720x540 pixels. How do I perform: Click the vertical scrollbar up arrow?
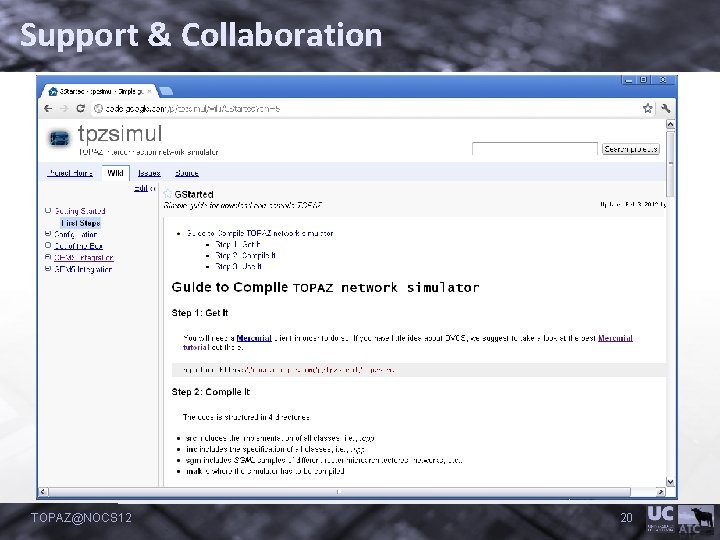point(670,124)
